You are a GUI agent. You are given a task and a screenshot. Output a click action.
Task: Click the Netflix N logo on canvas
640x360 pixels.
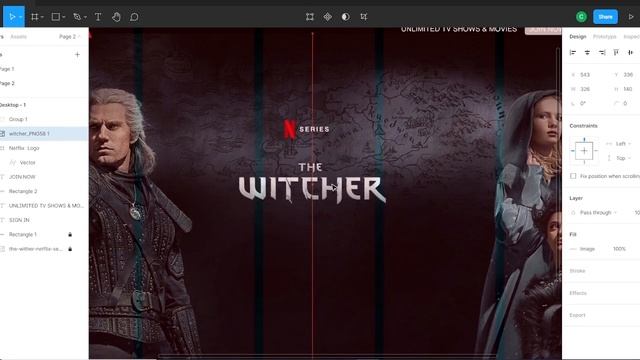click(x=289, y=129)
